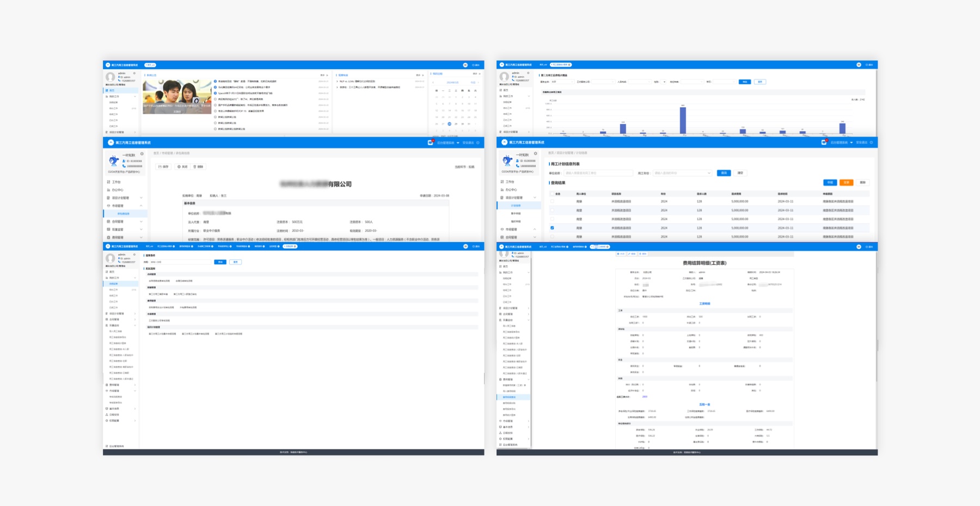Viewport: 980px width, 506px height.
Task: Click the 关闭 close button in company form
Action: [182, 166]
